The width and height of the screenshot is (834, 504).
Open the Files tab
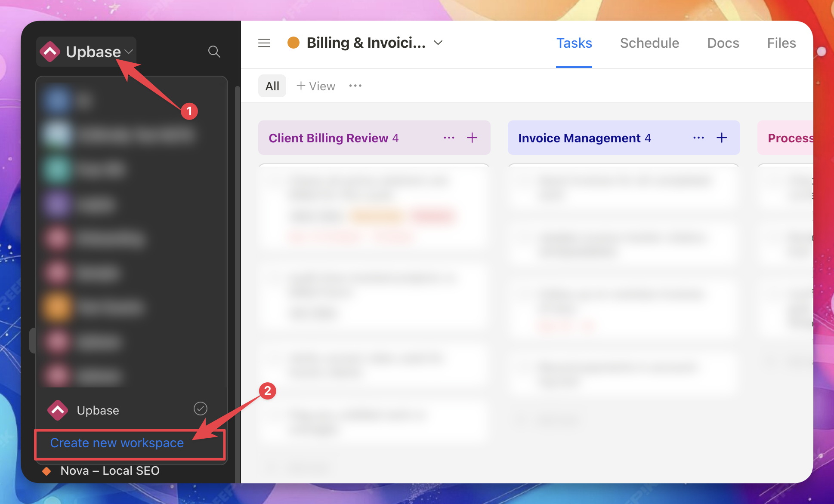coord(781,43)
